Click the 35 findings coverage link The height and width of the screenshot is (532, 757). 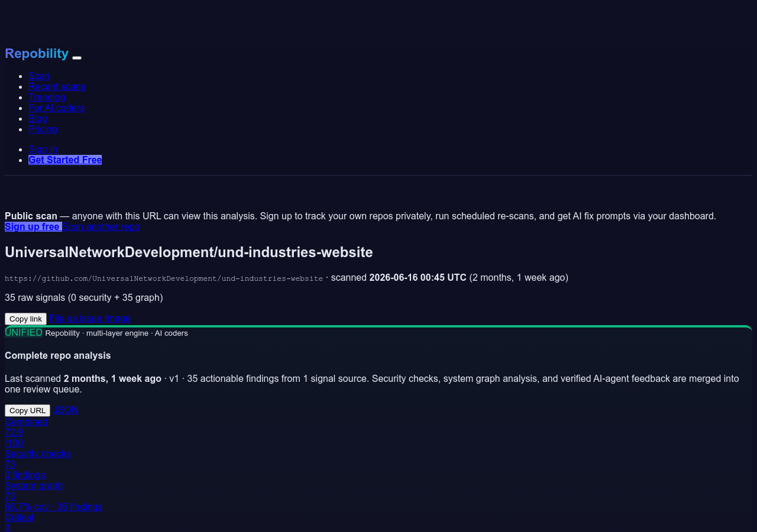click(54, 507)
